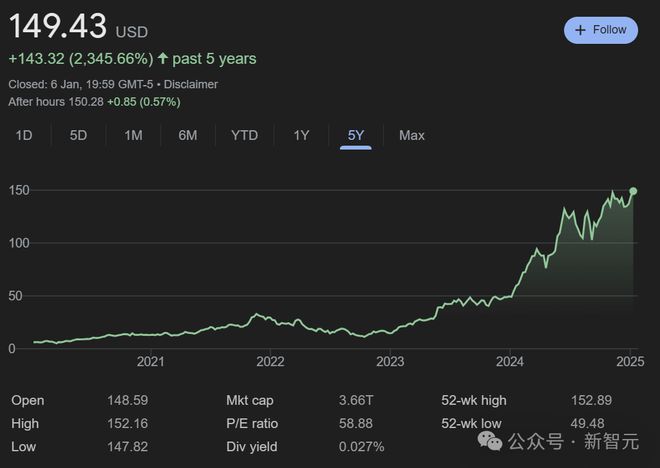Switch to the 6M chart range
660x468 pixels.
(x=187, y=135)
